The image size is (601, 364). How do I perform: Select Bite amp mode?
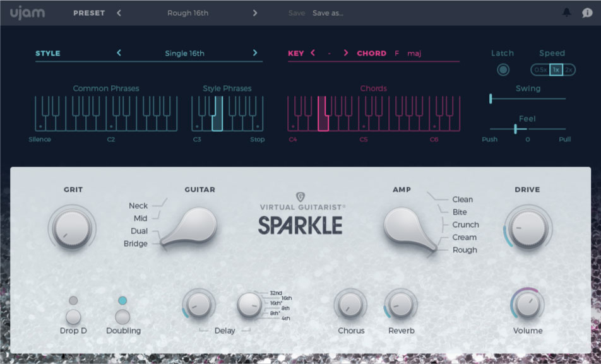tap(460, 212)
